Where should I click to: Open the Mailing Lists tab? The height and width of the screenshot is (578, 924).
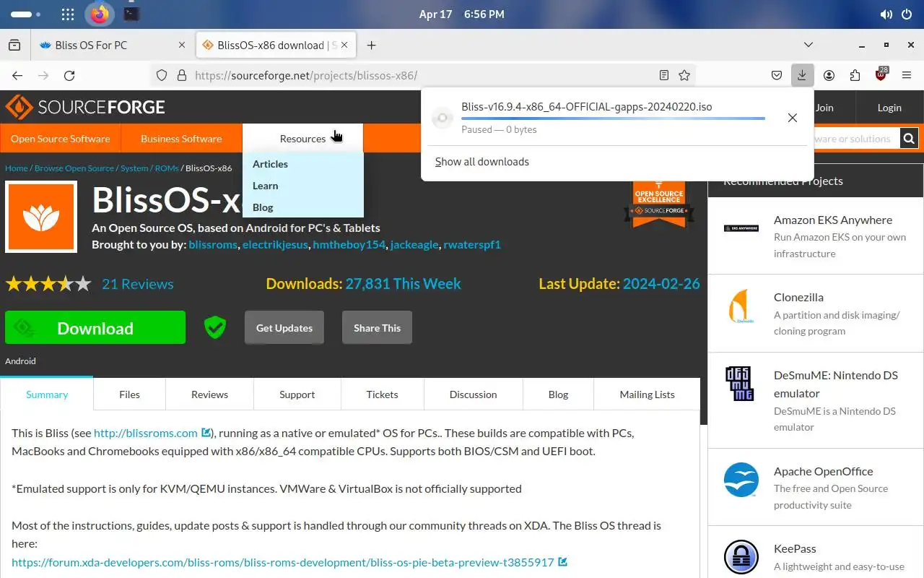click(x=647, y=394)
